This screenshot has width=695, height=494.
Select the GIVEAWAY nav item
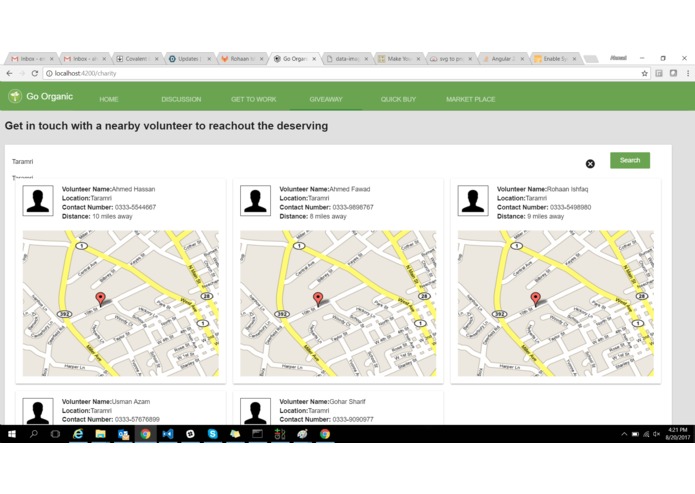[x=326, y=99]
